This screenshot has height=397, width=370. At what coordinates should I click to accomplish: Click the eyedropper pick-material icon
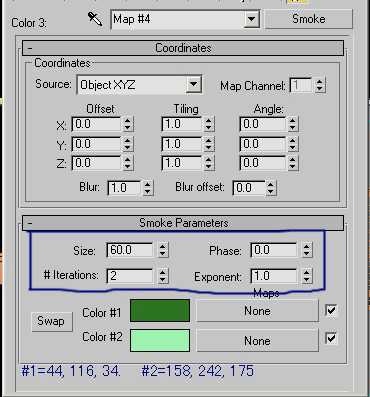pos(95,19)
